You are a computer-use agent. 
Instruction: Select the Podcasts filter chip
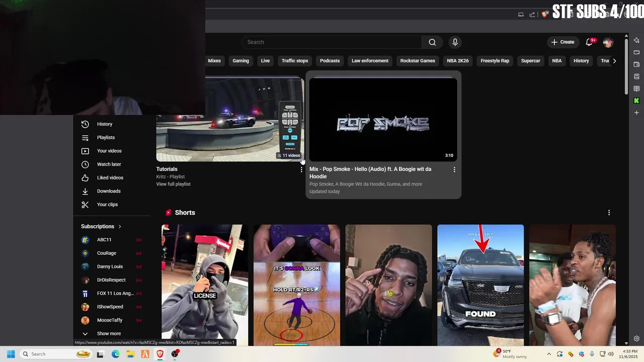pos(330,61)
